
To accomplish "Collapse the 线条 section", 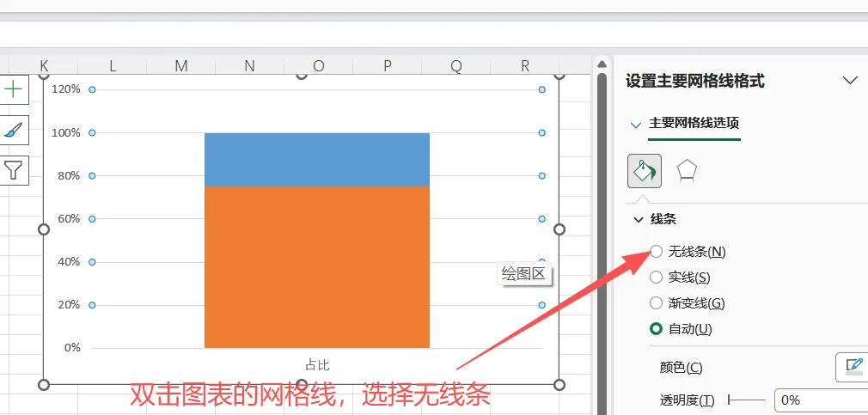I will click(637, 220).
